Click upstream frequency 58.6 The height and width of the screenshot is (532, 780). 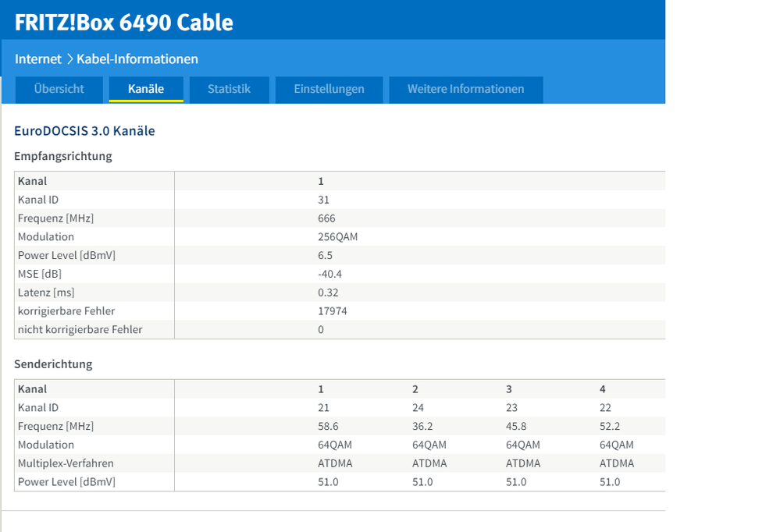(x=328, y=427)
